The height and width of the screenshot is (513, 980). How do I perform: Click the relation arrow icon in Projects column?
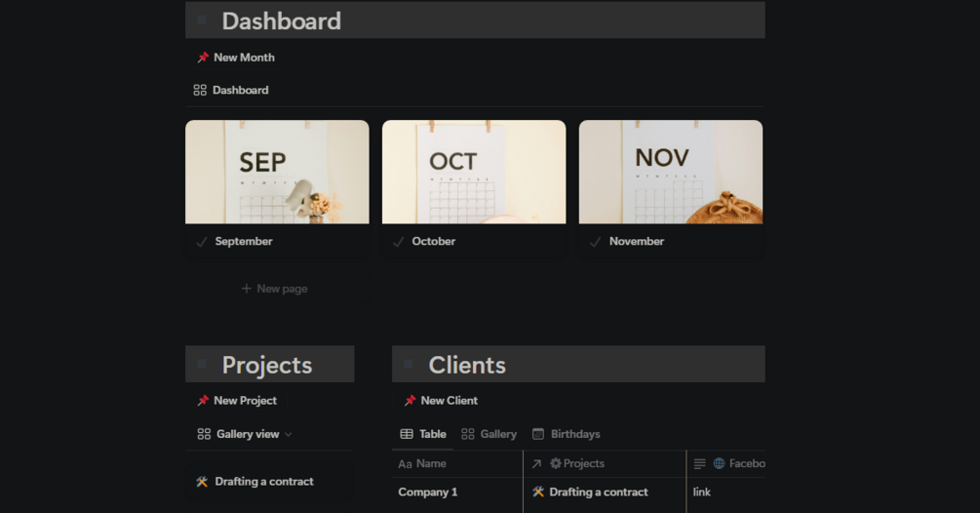point(536,463)
